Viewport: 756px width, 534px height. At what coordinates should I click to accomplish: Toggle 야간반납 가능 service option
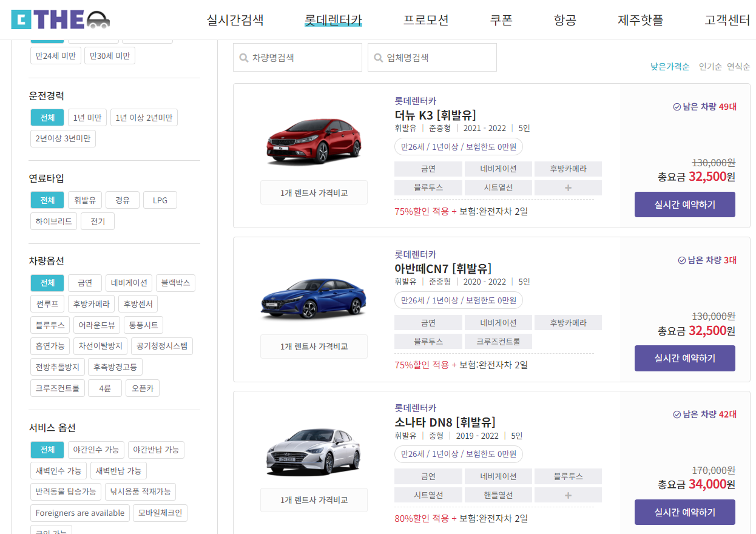tap(156, 450)
